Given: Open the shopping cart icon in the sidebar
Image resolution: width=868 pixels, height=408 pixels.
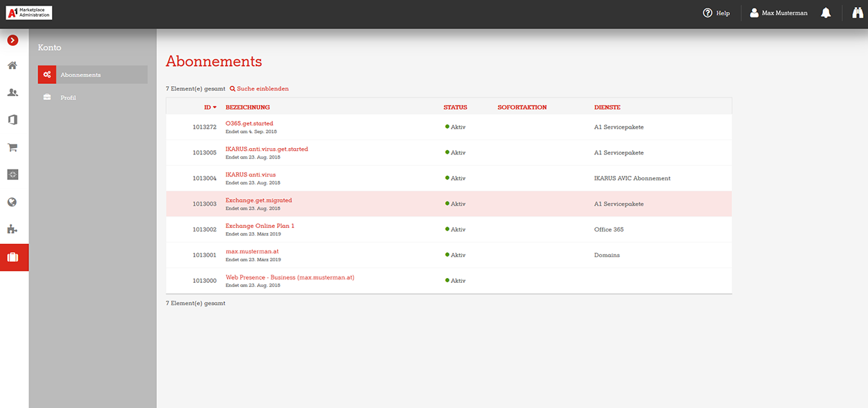Looking at the screenshot, I should point(12,147).
